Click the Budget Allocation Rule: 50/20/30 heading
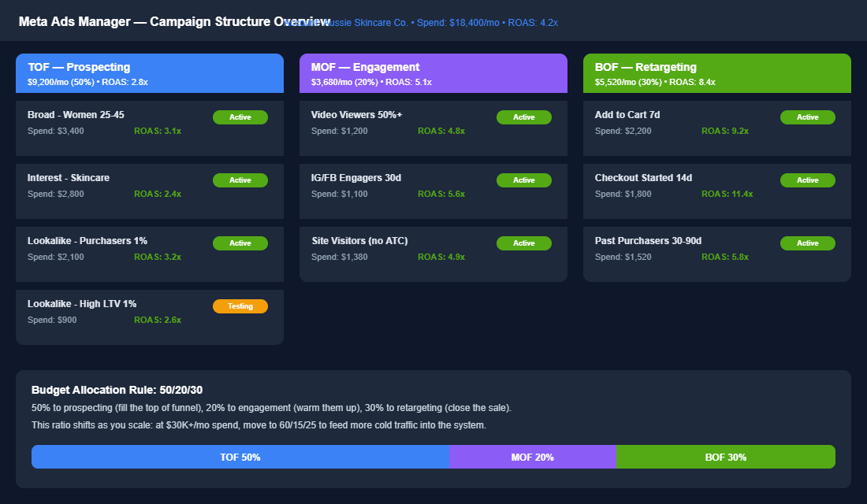867x504 pixels. pyautogui.click(x=117, y=390)
